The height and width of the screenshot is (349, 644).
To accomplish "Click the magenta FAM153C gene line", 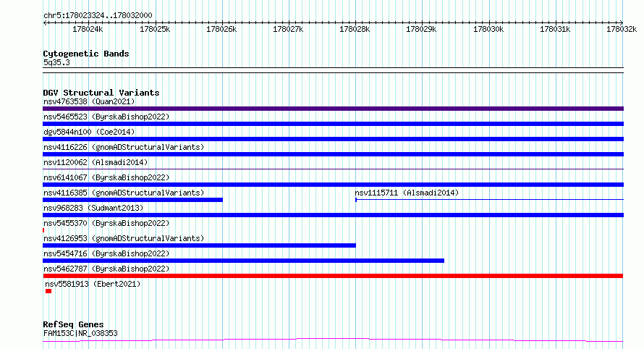I will 333,340.
